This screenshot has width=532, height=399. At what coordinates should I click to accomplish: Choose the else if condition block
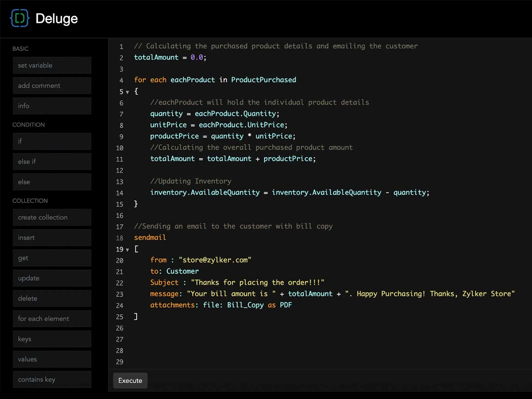coord(52,162)
